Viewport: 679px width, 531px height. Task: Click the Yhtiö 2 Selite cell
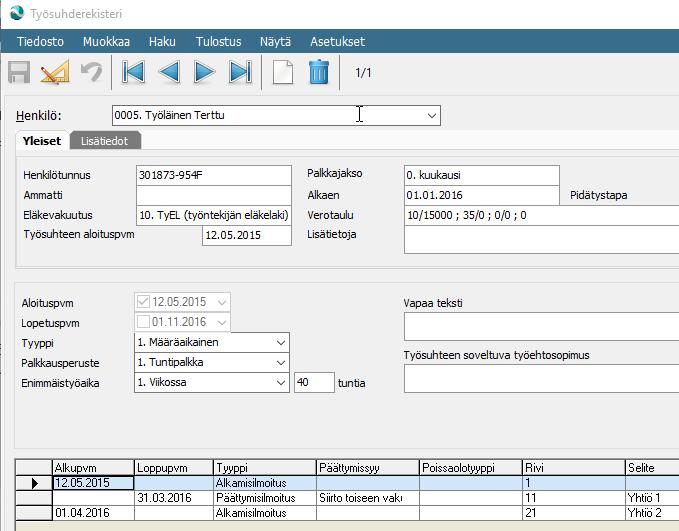coord(652,513)
